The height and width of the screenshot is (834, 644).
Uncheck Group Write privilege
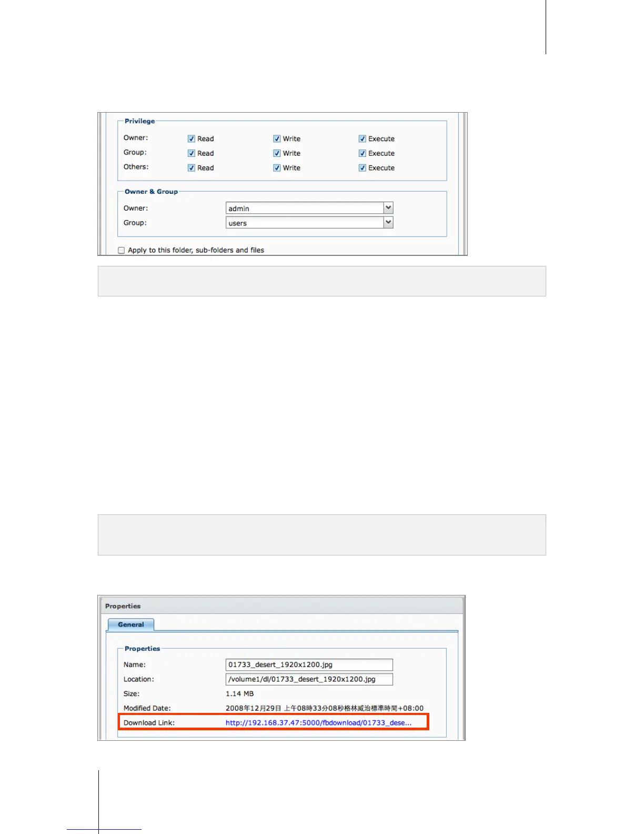tap(277, 153)
